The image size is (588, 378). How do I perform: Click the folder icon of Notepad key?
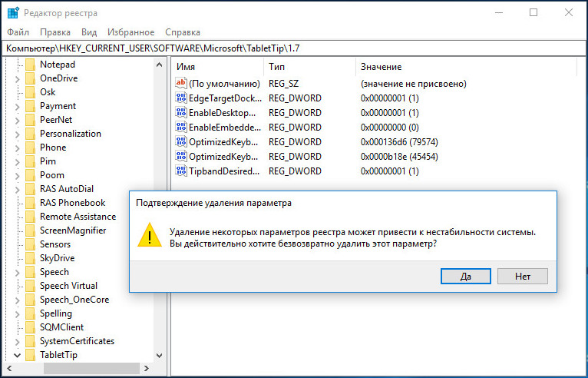coord(31,65)
